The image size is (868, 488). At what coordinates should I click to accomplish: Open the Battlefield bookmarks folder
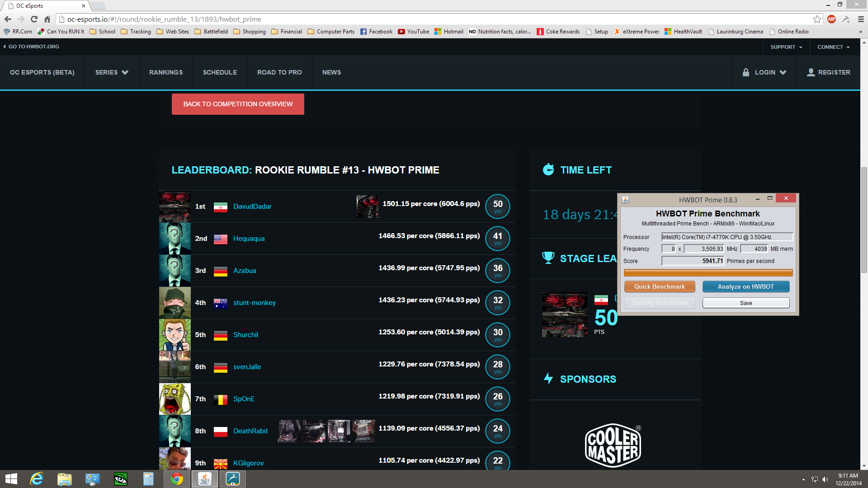(x=211, y=32)
